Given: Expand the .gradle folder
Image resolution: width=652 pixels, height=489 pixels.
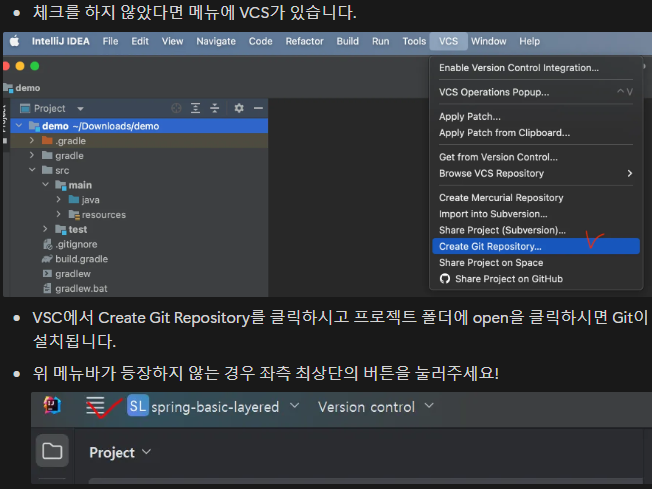Looking at the screenshot, I should (x=32, y=141).
